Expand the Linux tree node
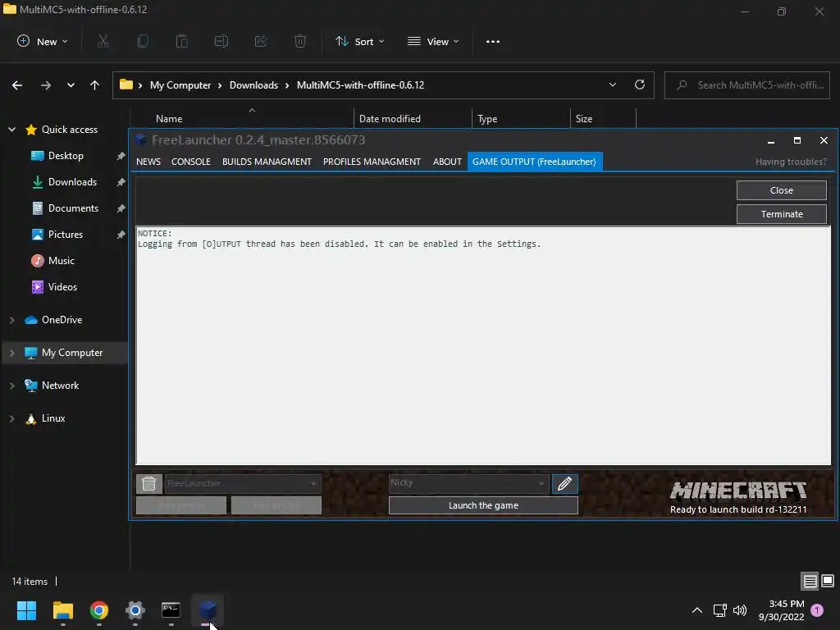The width and height of the screenshot is (840, 630). point(11,418)
